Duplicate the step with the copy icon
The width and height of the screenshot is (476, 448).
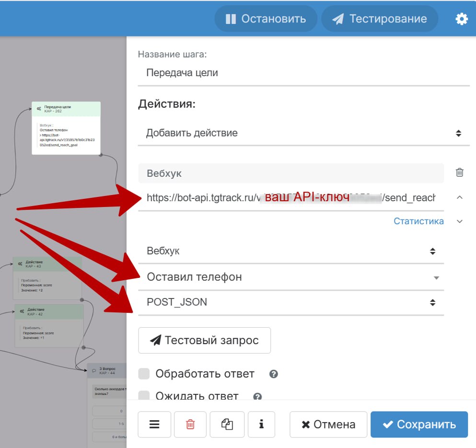(227, 425)
